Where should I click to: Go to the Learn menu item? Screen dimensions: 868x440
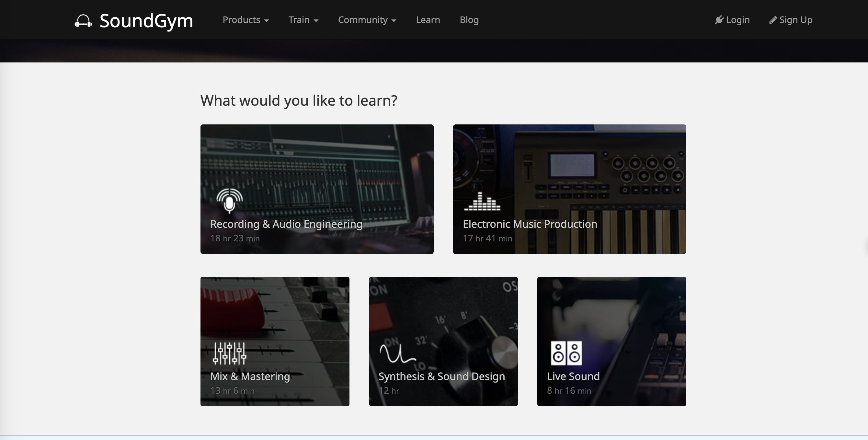pos(428,20)
